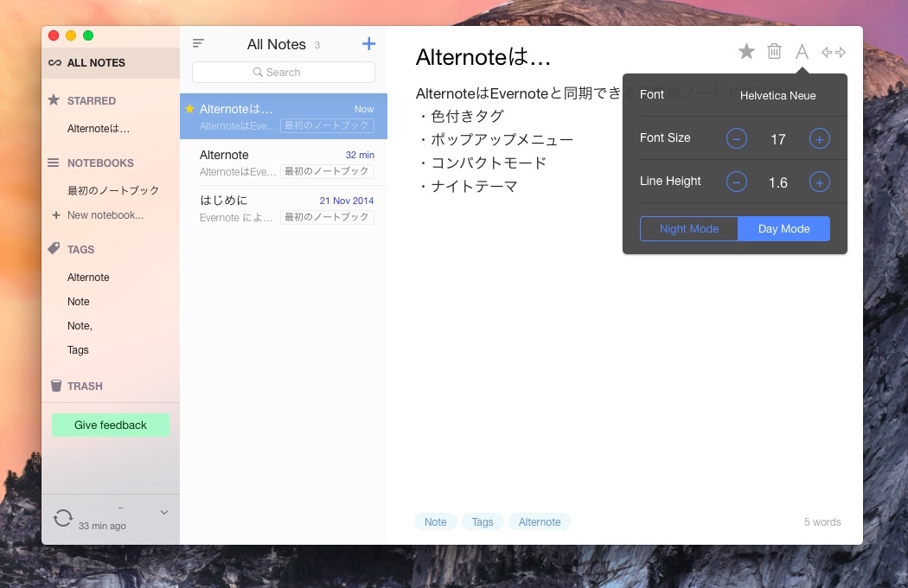This screenshot has width=908, height=588.
Task: Increase Font Size with the plus button
Action: tap(820, 139)
